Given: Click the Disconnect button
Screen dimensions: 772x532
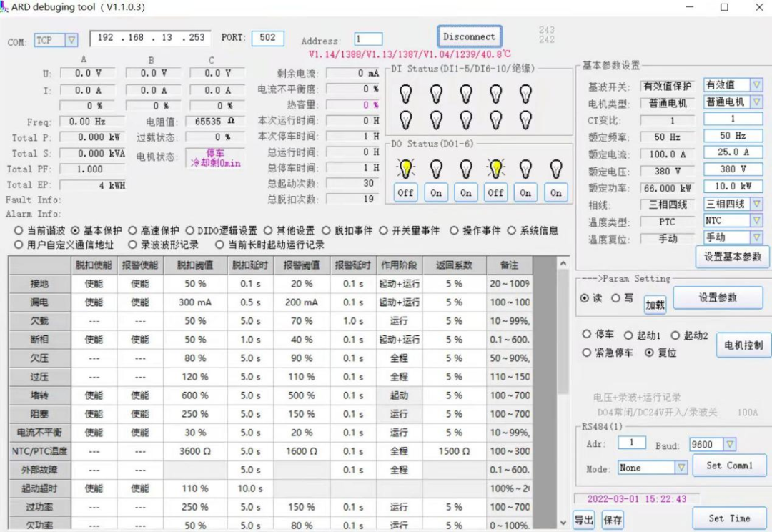Looking at the screenshot, I should tap(469, 36).
